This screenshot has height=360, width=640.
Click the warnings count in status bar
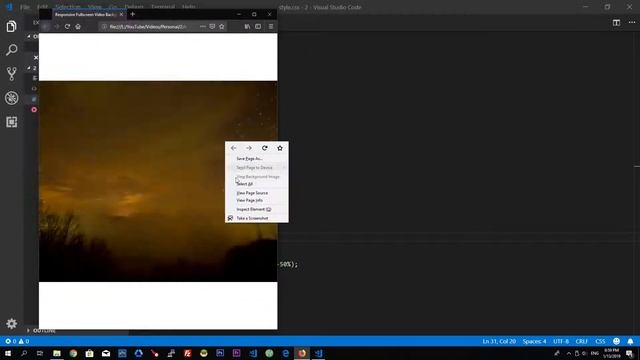(24, 341)
